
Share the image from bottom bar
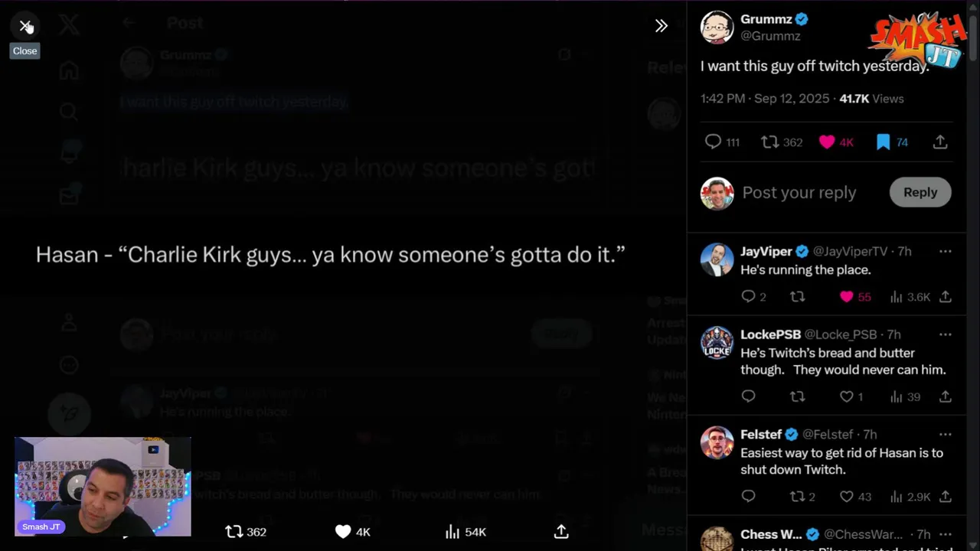coord(561,532)
